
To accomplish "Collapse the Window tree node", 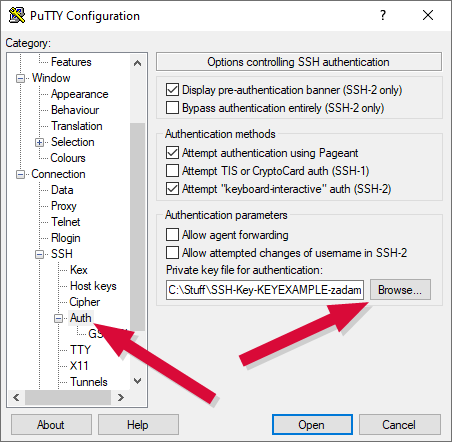I will coord(21,79).
